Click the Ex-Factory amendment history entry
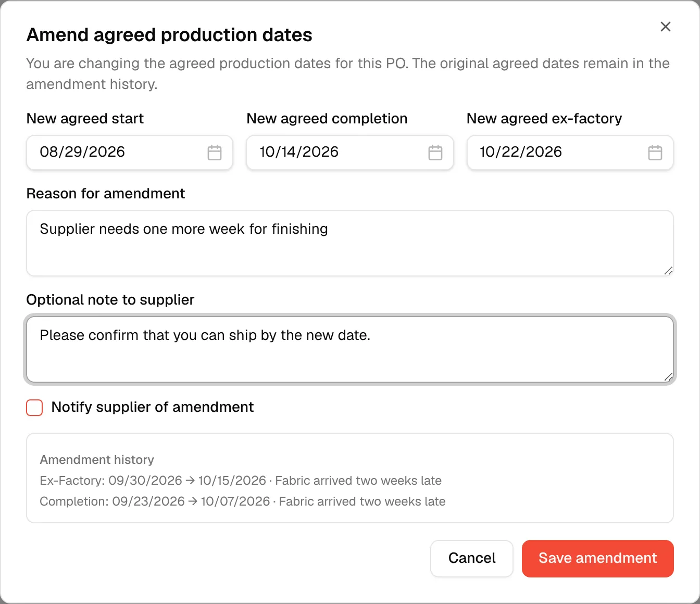 pos(241,481)
